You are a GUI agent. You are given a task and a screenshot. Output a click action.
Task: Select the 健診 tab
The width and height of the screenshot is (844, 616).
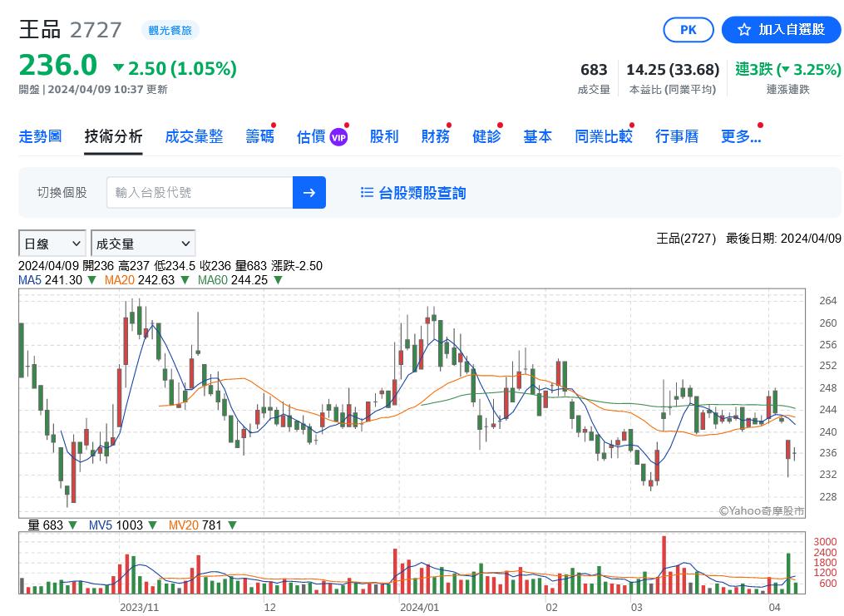click(486, 136)
